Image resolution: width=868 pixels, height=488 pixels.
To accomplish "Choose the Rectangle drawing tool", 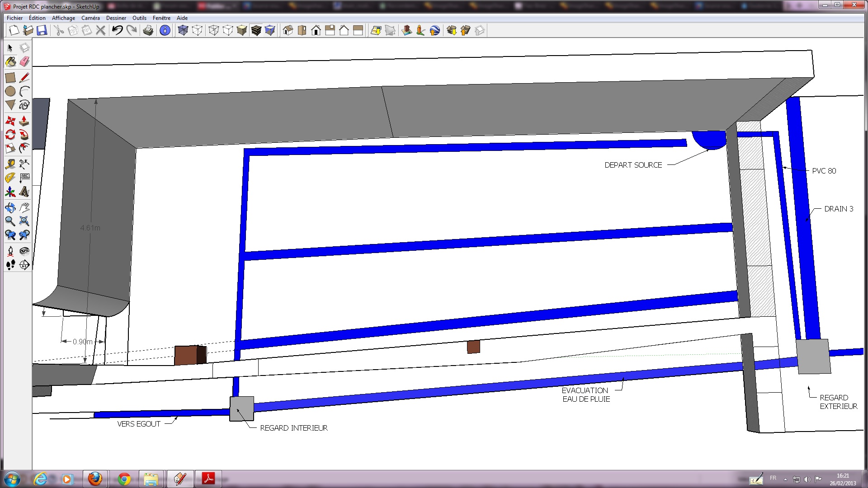I will click(10, 78).
